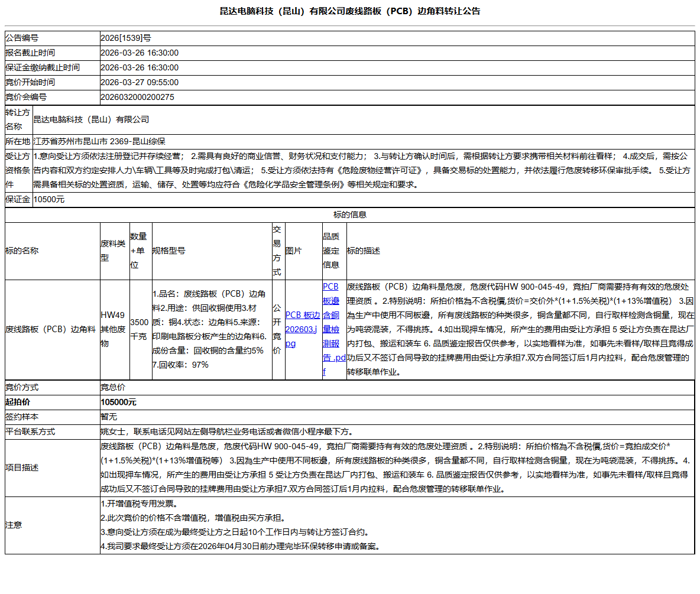Click the 标的信息 section header

pyautogui.click(x=349, y=215)
